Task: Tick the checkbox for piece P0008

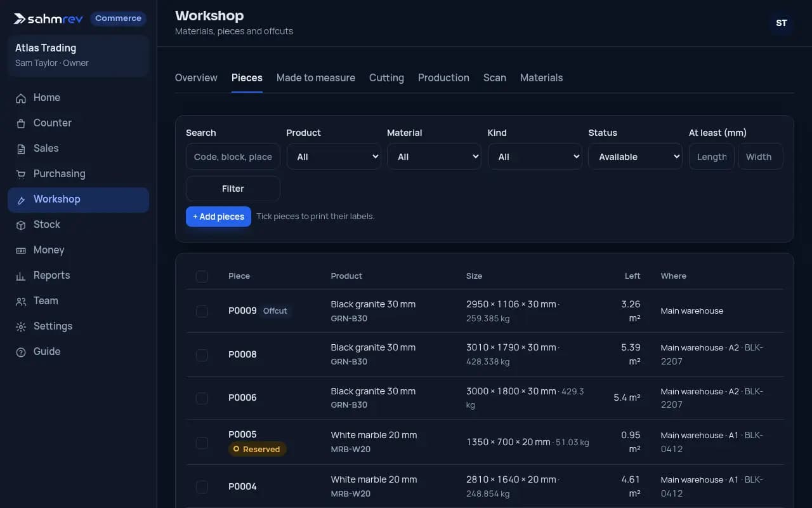Action: click(x=202, y=354)
